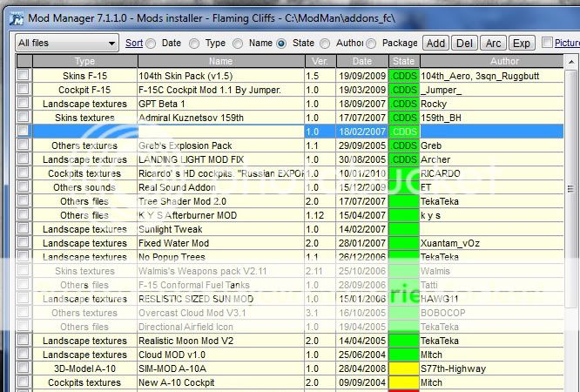Open the All files filter dropdown
Image resolution: width=580 pixels, height=392 pixels.
tap(66, 43)
